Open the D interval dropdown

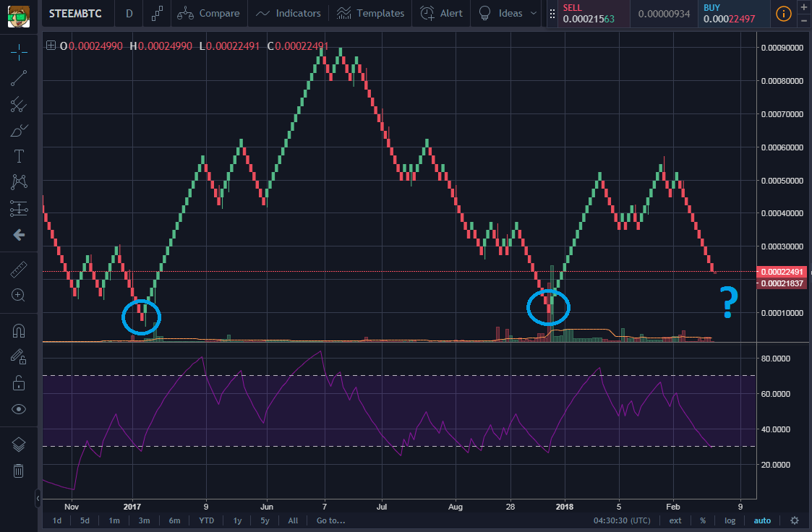tap(129, 14)
